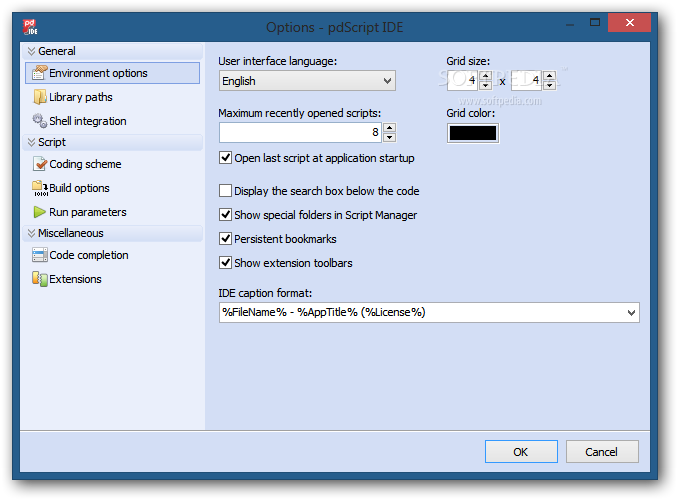Increase the second Grid size value
The width and height of the screenshot is (678, 500).
(x=550, y=76)
